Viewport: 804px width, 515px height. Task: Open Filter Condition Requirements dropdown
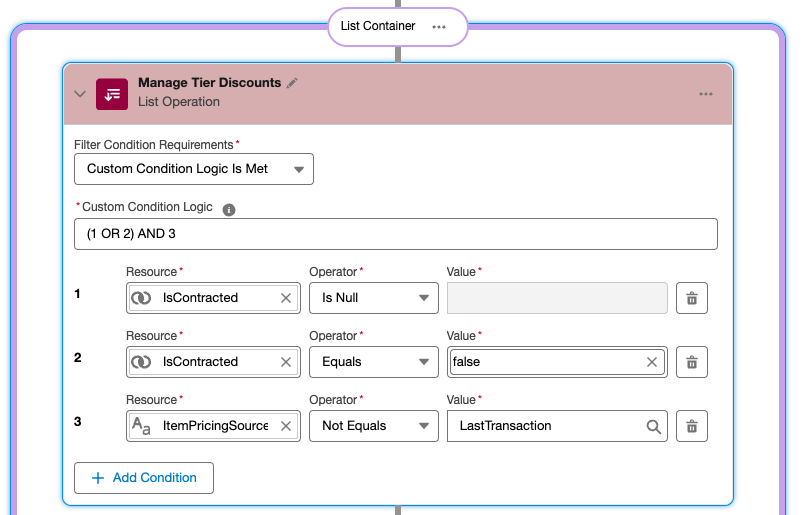tap(194, 169)
